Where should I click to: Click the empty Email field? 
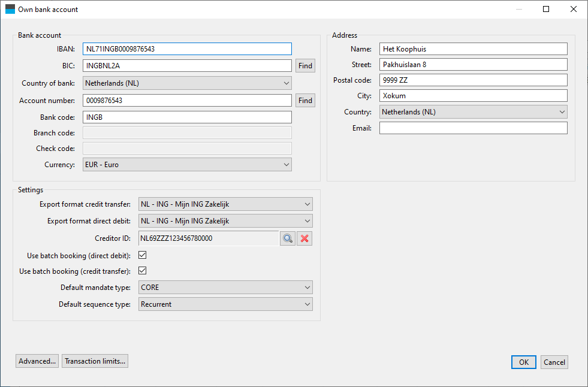474,128
